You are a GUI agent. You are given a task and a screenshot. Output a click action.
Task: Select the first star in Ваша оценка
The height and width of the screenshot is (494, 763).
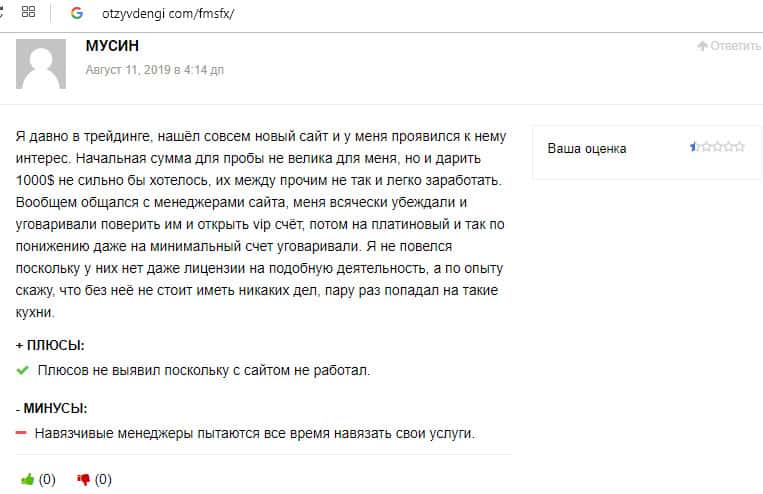click(695, 147)
